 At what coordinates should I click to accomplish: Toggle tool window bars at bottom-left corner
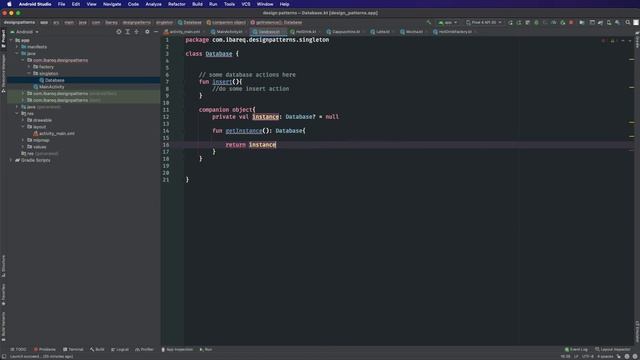4,356
